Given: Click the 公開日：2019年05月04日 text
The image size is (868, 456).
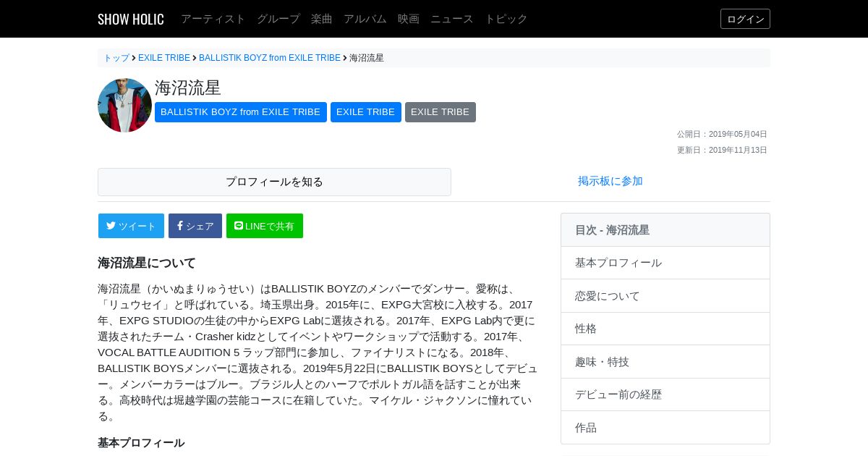Looking at the screenshot, I should tap(722, 134).
